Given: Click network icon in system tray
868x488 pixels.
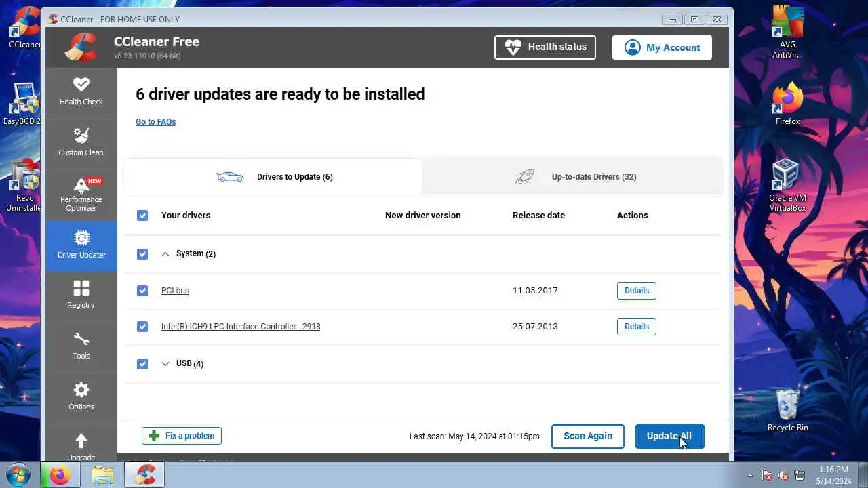Looking at the screenshot, I should [800, 476].
